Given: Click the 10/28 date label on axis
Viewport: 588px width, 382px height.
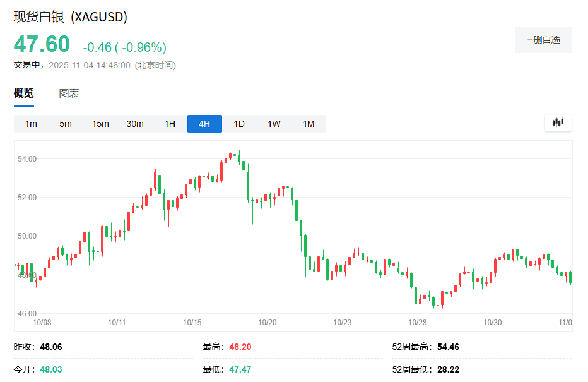Looking at the screenshot, I should 418,322.
